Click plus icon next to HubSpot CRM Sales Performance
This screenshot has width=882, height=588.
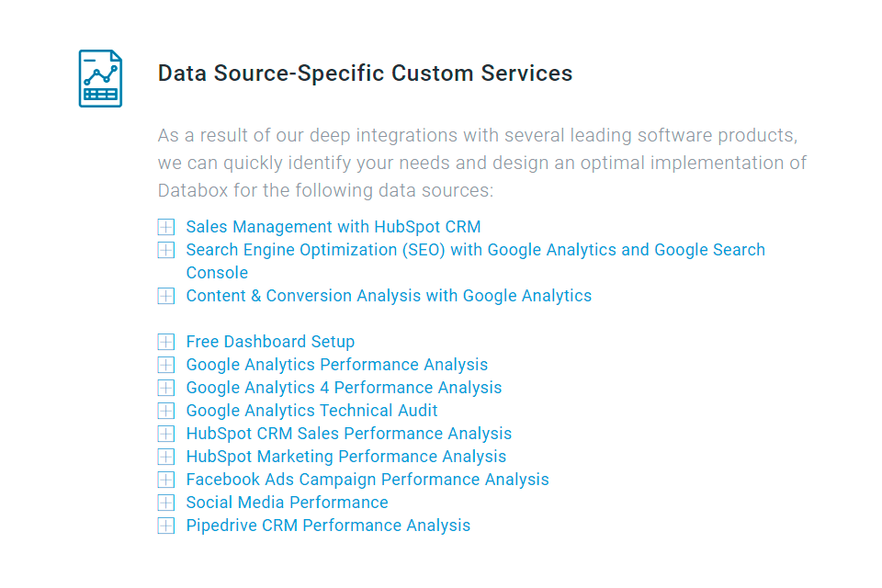(x=166, y=434)
